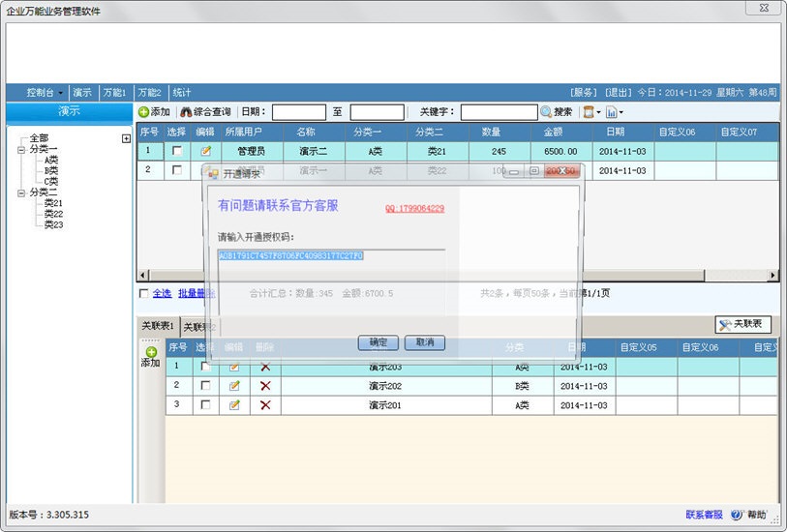Viewport: 787px width, 532px height.
Task: Click the main table horizontal scrollbar thumb
Action: point(427,276)
